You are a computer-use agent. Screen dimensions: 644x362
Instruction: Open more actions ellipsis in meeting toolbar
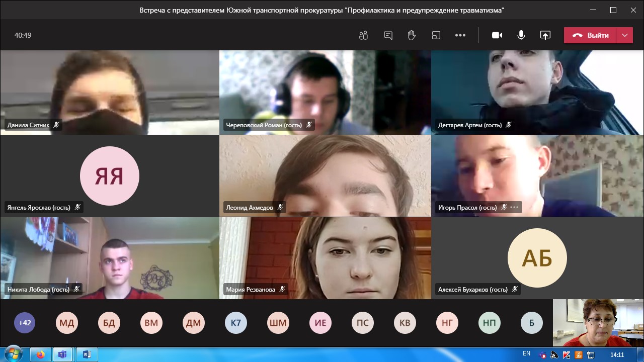click(460, 35)
